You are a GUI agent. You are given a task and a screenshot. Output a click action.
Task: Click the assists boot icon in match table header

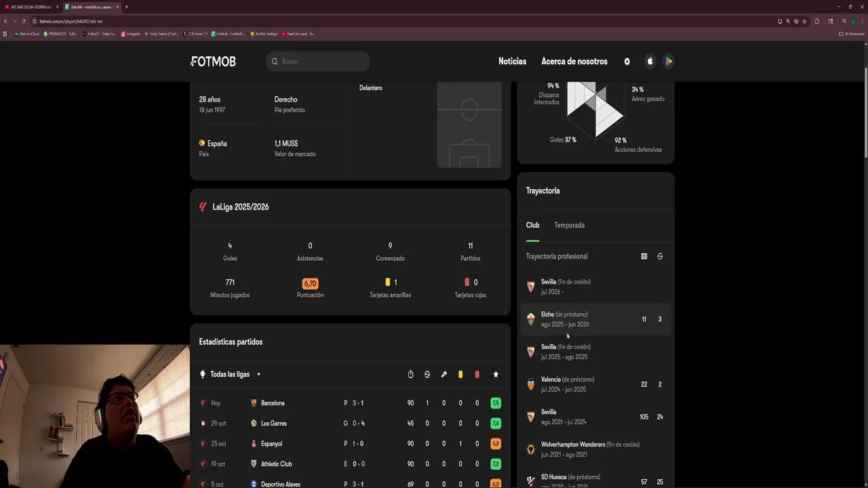443,374
